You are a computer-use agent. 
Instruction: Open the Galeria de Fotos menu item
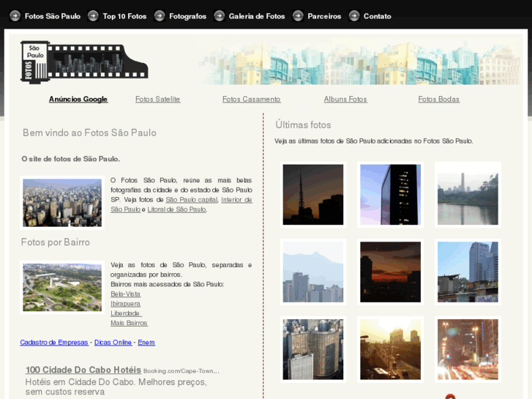pyautogui.click(x=256, y=16)
